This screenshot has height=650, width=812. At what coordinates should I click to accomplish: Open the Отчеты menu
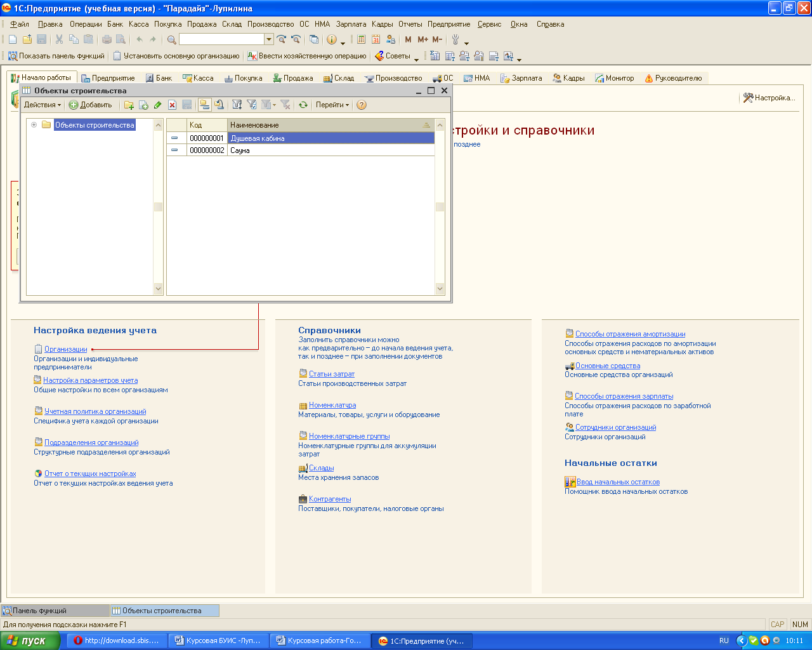pos(410,24)
